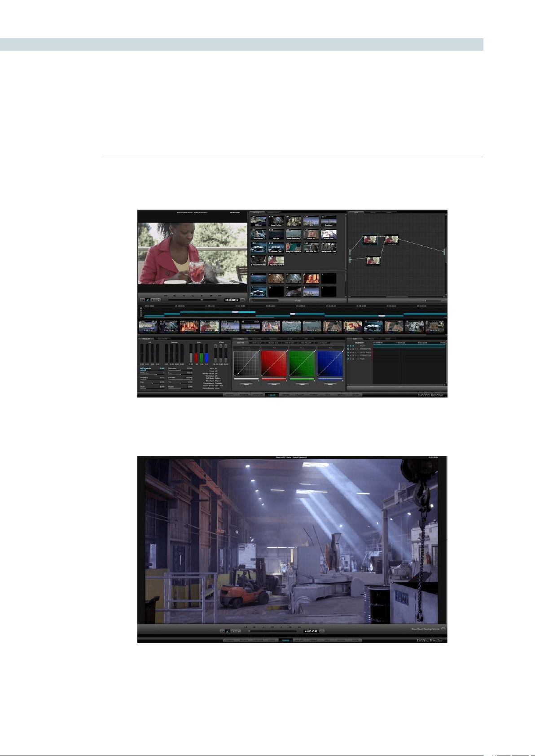Toggle the lock icon in the Master keyframe row
The image size is (535, 756).
351,346
